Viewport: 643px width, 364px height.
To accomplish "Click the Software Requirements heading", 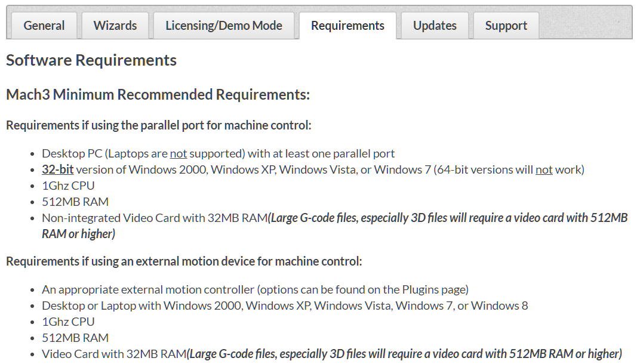I will [91, 60].
